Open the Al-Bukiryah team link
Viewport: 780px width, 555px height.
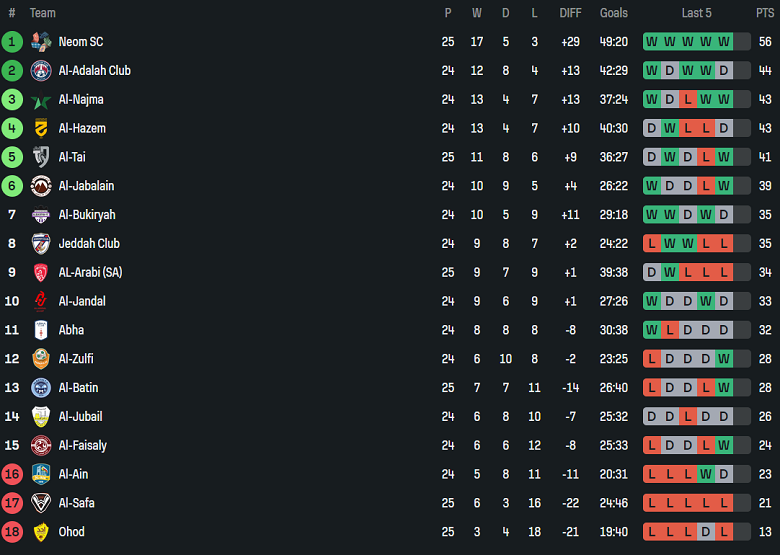(x=87, y=215)
